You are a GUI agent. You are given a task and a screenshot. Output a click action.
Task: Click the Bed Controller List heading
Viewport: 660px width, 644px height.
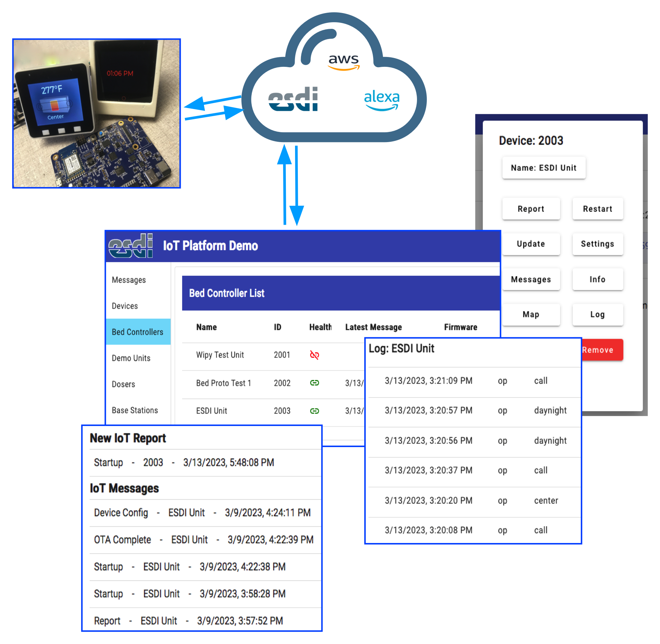coord(227,293)
